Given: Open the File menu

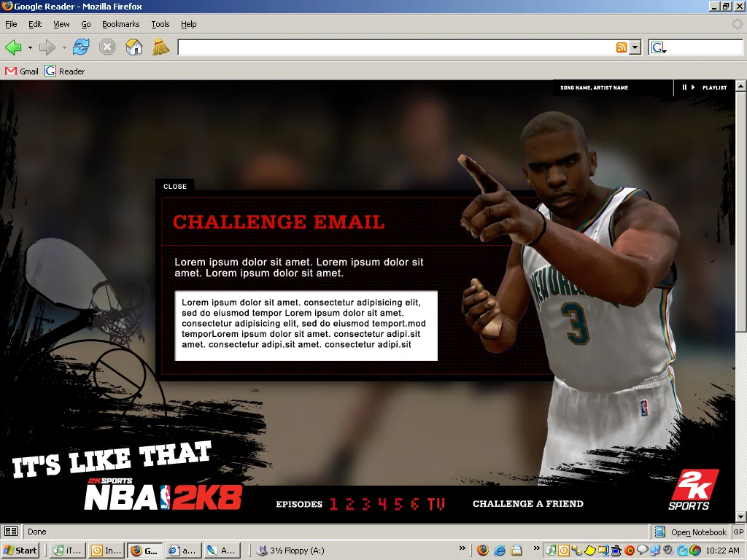Looking at the screenshot, I should pos(11,24).
